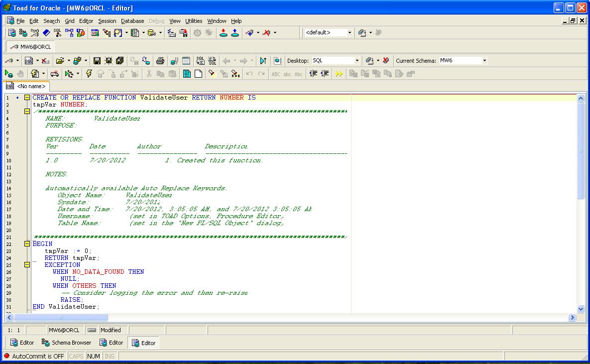Click the Commit icon with red down arrow
Image resolution: width=590 pixels, height=364 pixels.
pyautogui.click(x=224, y=33)
